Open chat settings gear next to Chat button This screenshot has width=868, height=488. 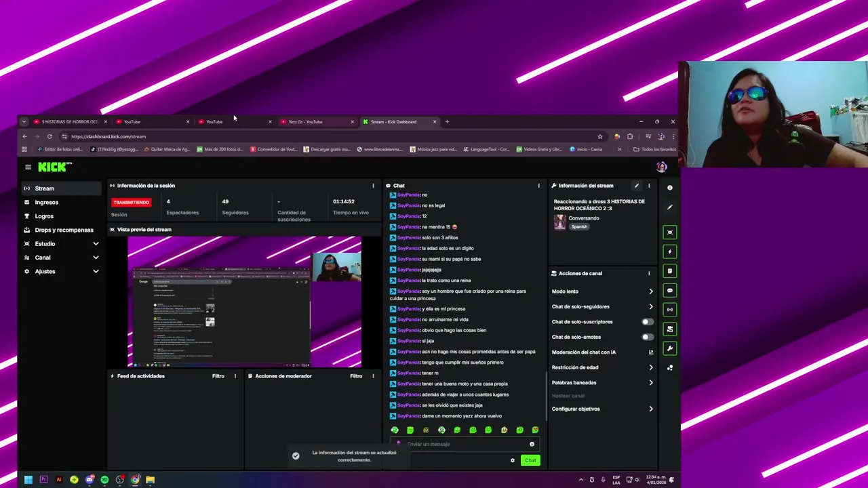click(513, 461)
